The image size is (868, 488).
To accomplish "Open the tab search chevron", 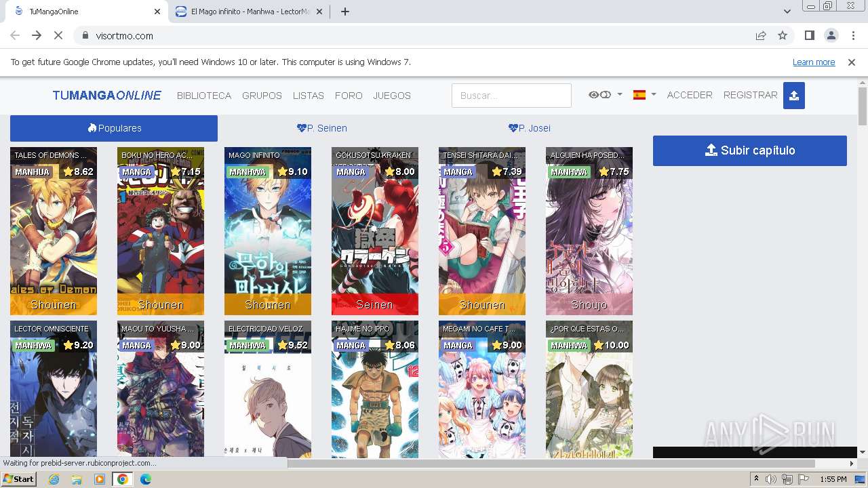I will (x=787, y=11).
